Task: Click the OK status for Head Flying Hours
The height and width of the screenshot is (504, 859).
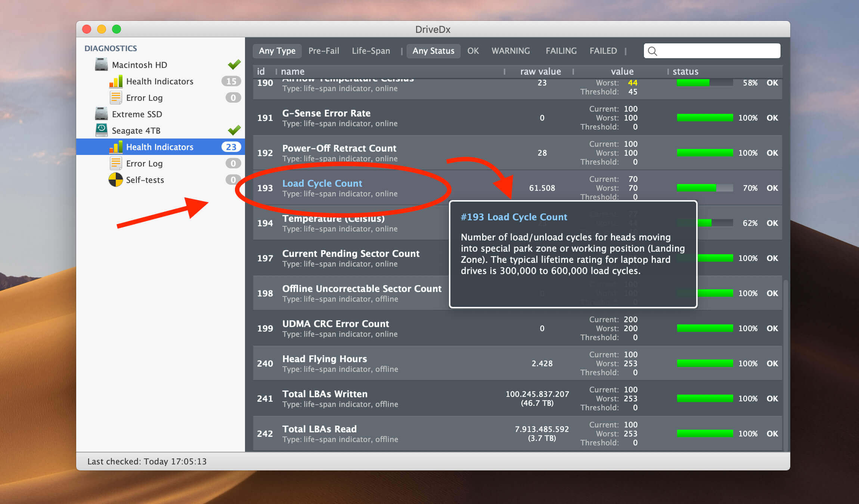Action: (772, 363)
